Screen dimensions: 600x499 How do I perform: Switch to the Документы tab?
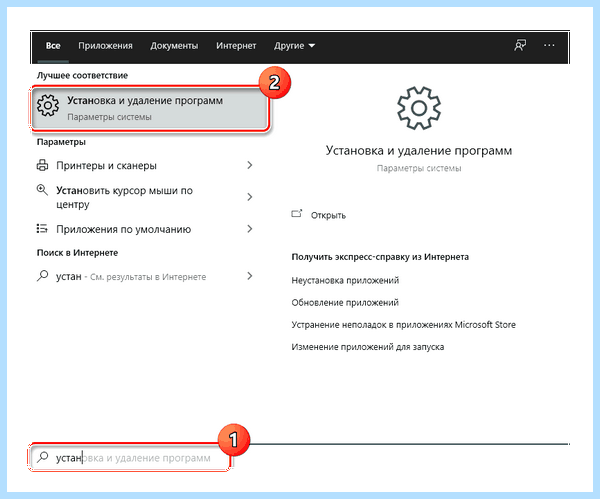tap(174, 46)
